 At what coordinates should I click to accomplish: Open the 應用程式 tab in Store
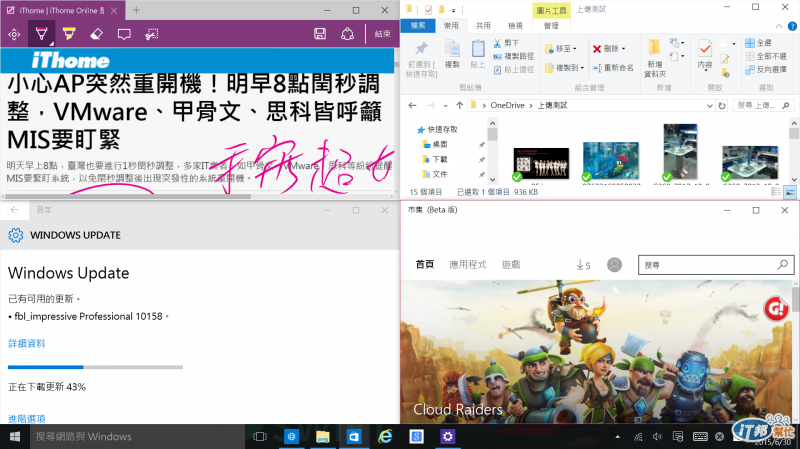tap(468, 264)
